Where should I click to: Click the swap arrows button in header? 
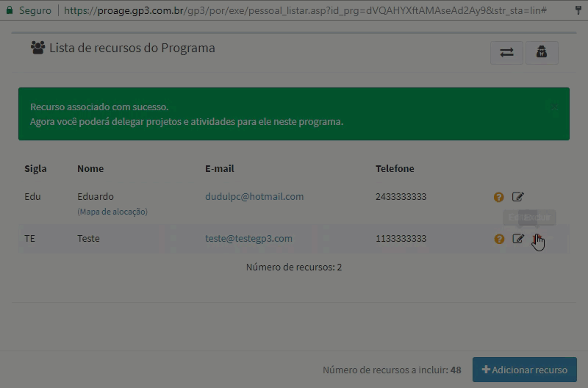click(x=506, y=52)
